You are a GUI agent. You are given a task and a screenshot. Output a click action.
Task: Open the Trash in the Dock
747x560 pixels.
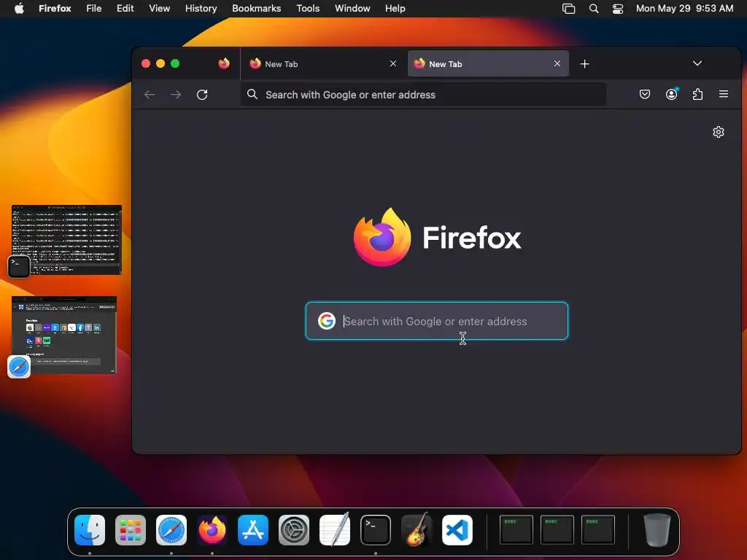(657, 530)
